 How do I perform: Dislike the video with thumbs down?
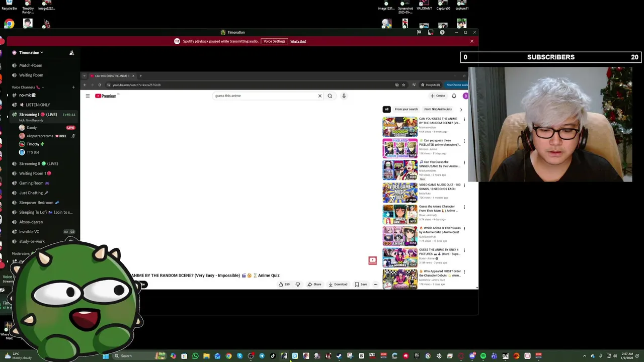click(297, 285)
